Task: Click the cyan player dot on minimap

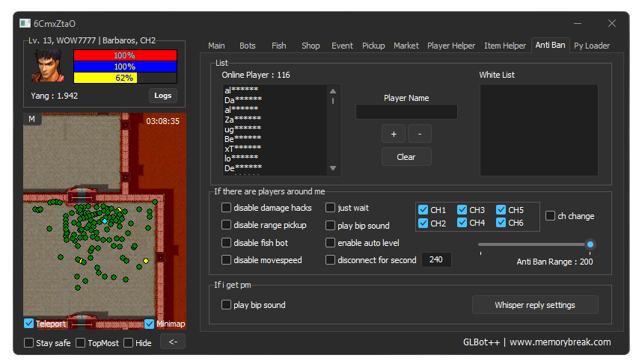Action: [105, 221]
